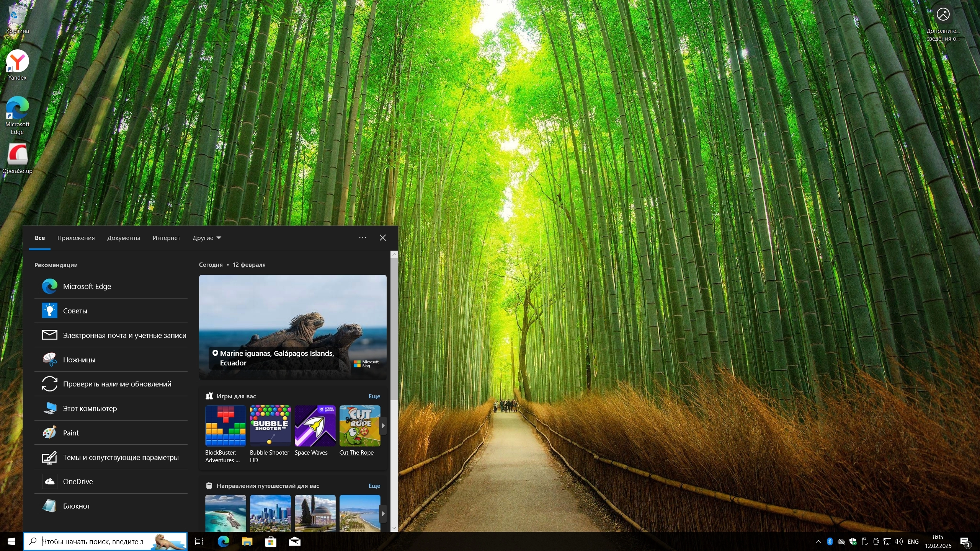
Task: Open Microsoft Store from taskbar
Action: [x=271, y=541]
